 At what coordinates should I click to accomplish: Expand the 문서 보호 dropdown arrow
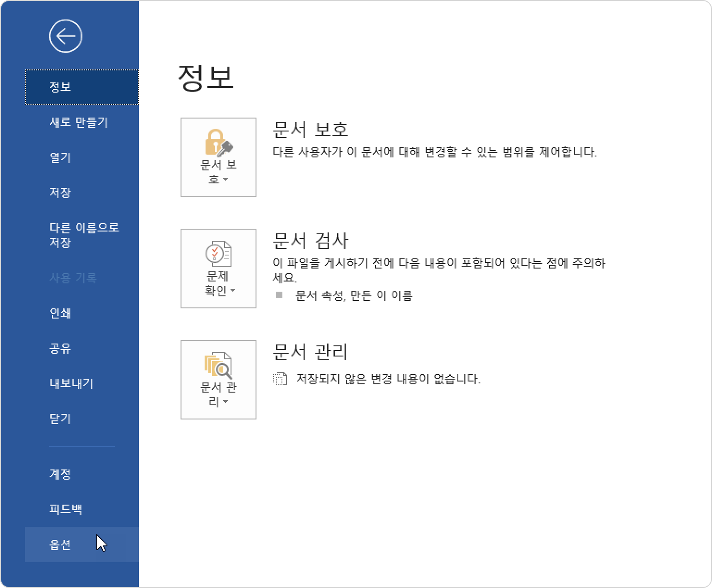(x=225, y=179)
